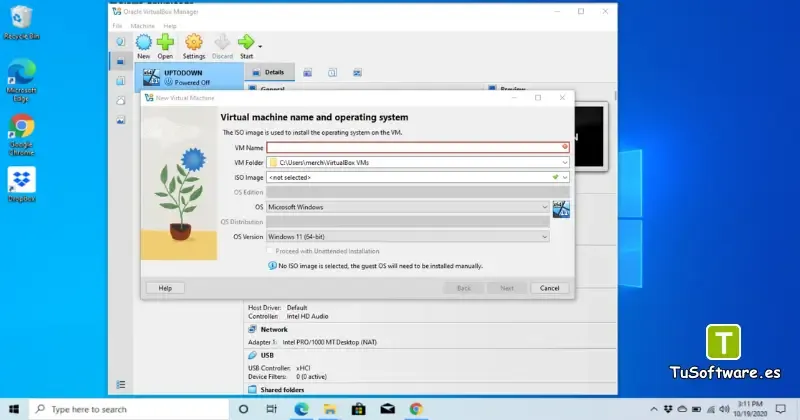Expand the ISO Image dropdown
Viewport: 800px width, 420px height.
[565, 177]
